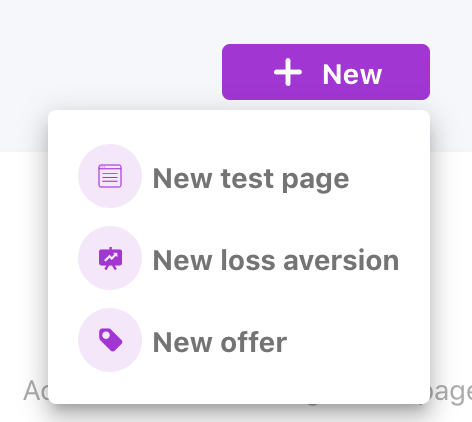
Task: Click the presentation chart icon for loss aversion
Action: pos(110,258)
